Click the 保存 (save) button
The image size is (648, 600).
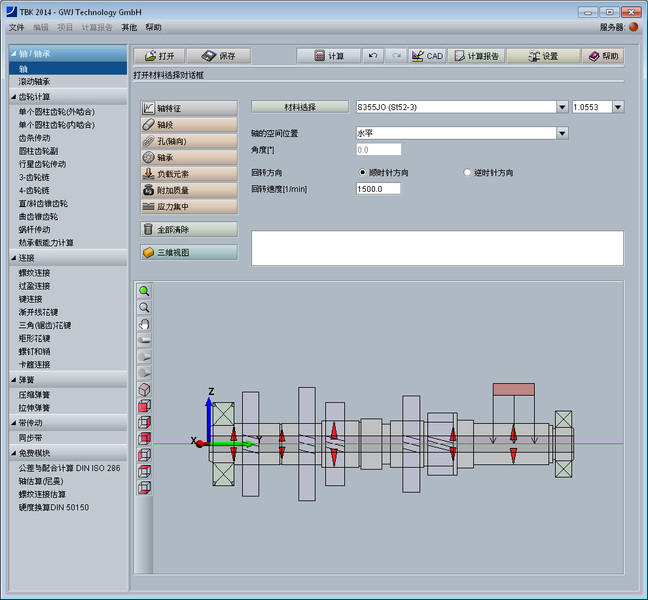(218, 56)
